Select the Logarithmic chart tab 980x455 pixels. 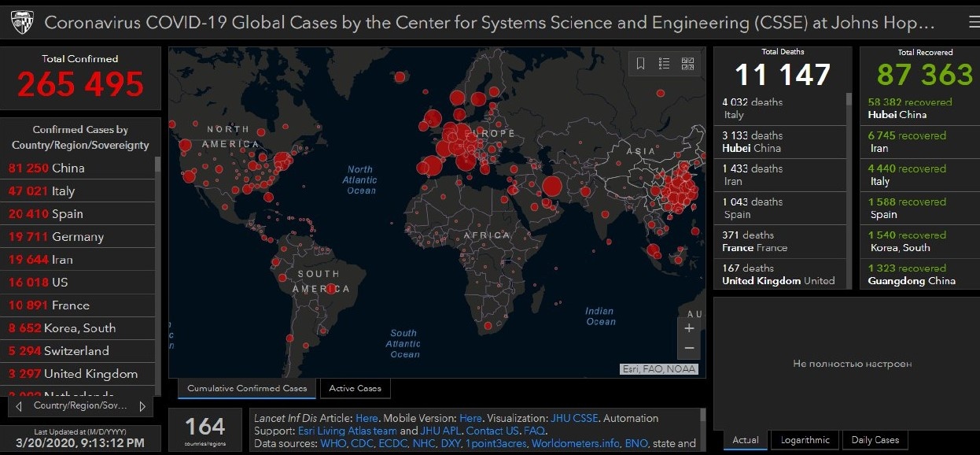coord(805,440)
